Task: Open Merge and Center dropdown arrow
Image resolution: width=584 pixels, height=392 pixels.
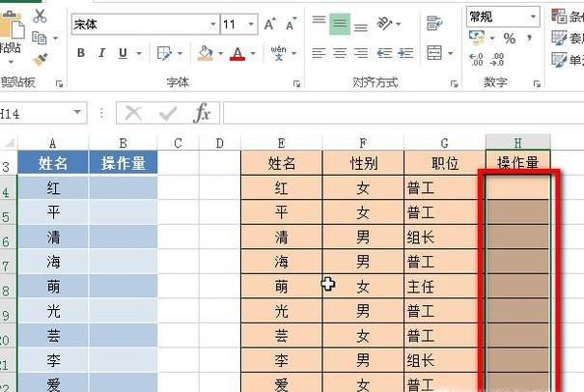Action: tap(450, 54)
